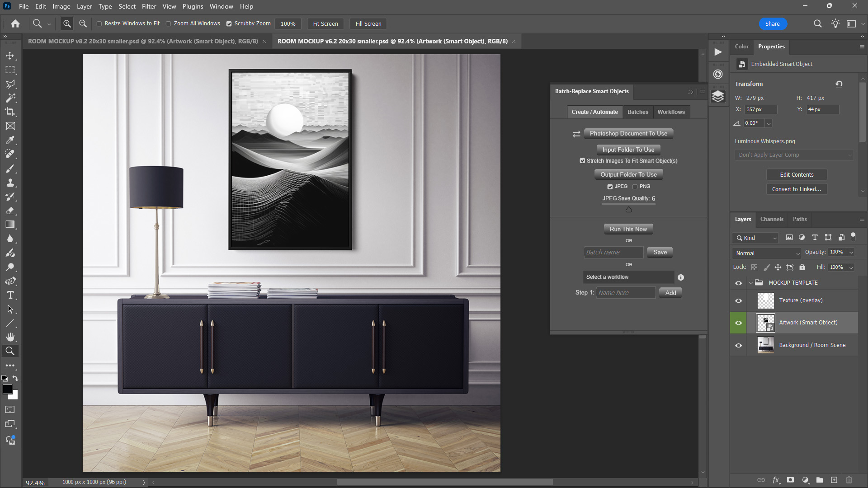The width and height of the screenshot is (868, 488).
Task: Open the fx layer style icon
Action: click(776, 480)
